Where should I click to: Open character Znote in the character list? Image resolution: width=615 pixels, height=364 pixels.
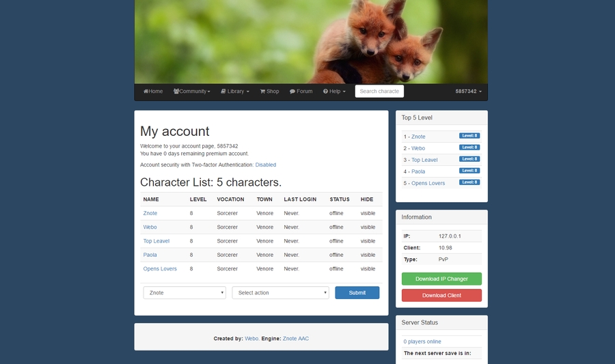click(x=150, y=214)
